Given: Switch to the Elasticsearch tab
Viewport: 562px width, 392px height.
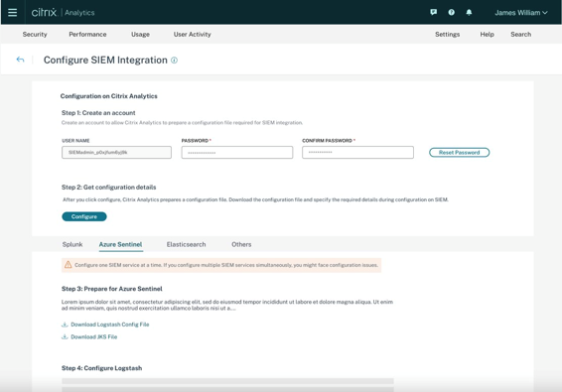Looking at the screenshot, I should click(186, 244).
